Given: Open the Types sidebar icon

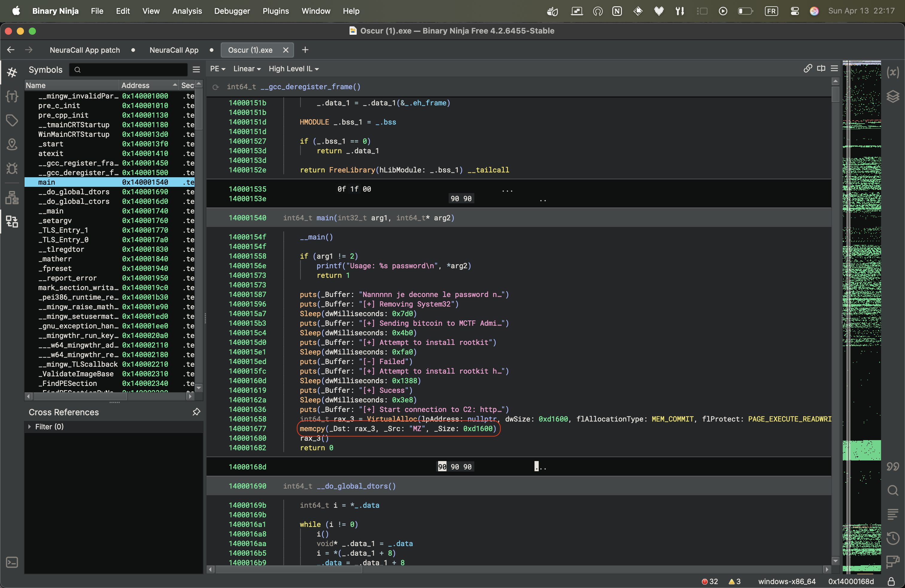Looking at the screenshot, I should coord(12,96).
